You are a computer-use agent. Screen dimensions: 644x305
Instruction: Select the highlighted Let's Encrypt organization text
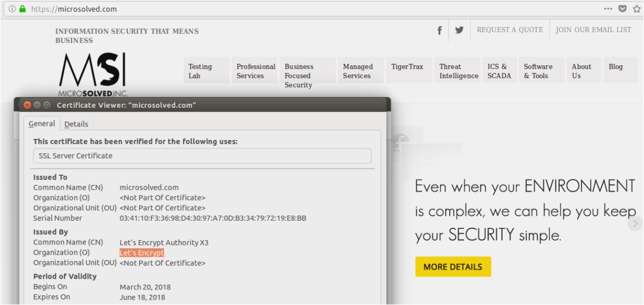click(x=142, y=252)
